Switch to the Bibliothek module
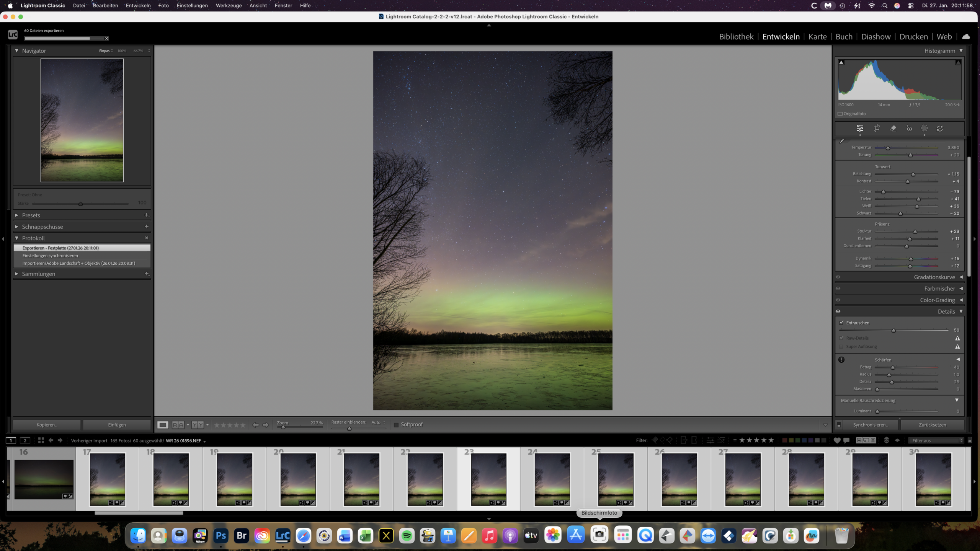This screenshot has width=980, height=551. [x=736, y=37]
